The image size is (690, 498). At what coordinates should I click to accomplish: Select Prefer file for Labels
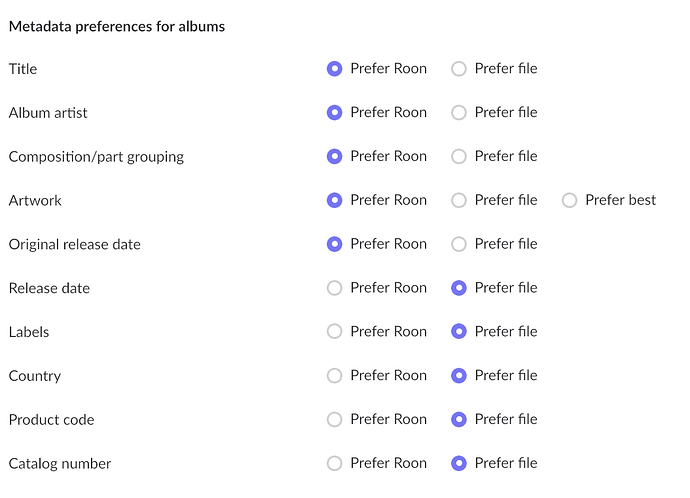pos(459,331)
